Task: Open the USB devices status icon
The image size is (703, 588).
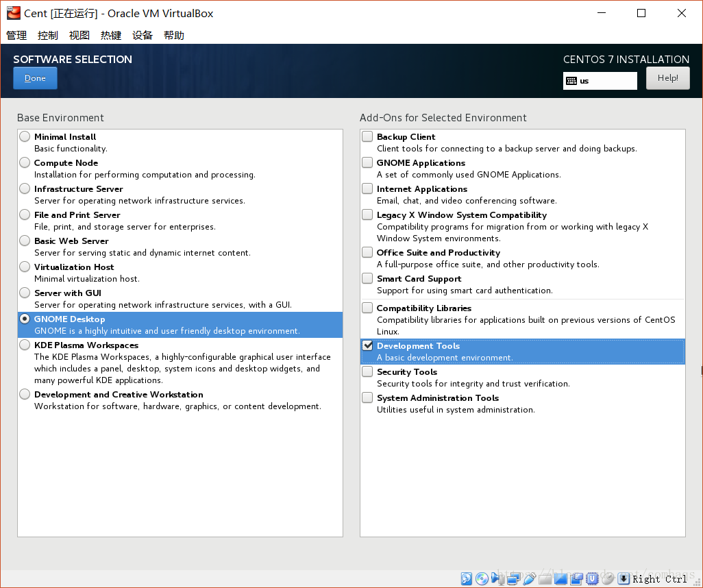Action: 530,578
